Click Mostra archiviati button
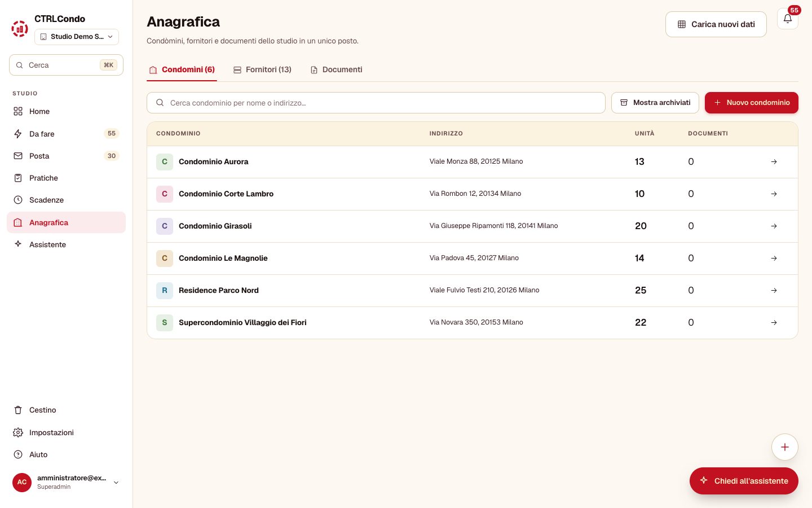 (655, 103)
